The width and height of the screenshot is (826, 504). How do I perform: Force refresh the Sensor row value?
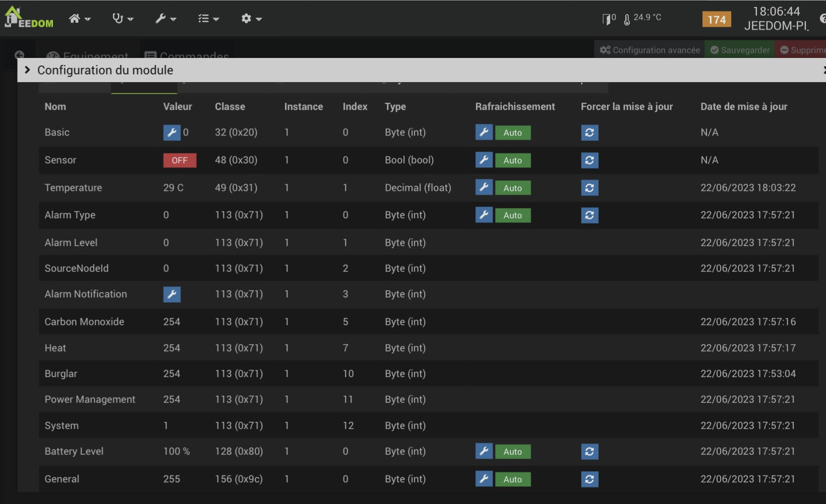pos(589,160)
